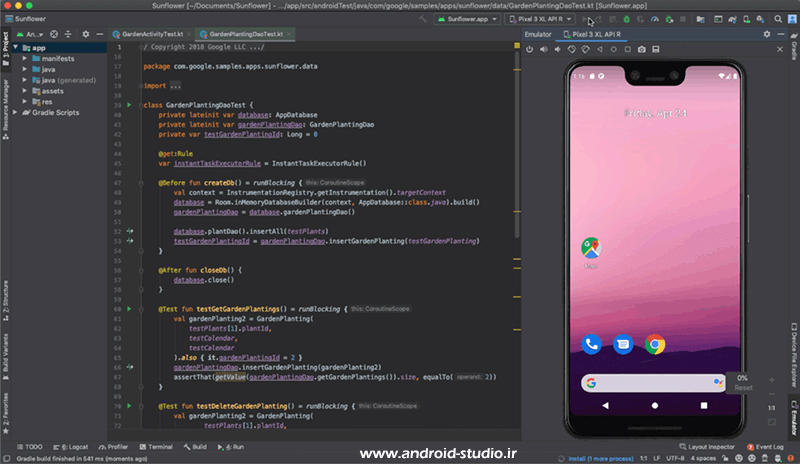
Task: Open the Phone app on the emulator
Action: pos(591,345)
